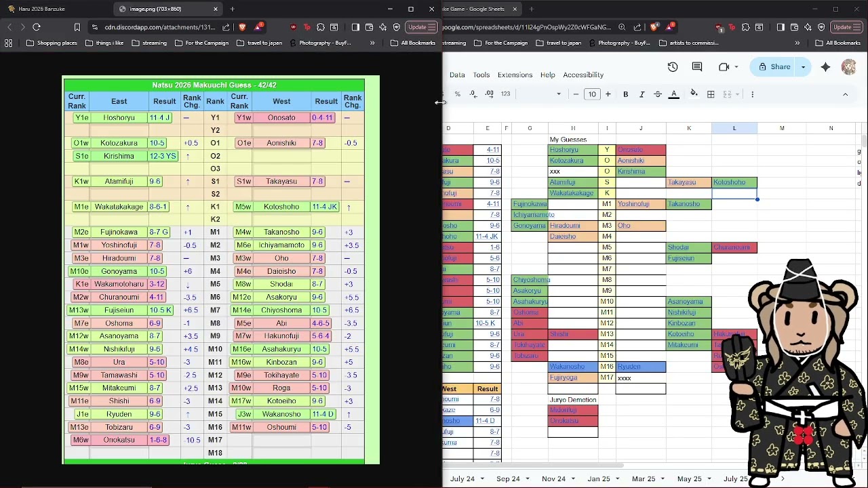Toggle bold formatting
The width and height of the screenshot is (868, 488).
pos(625,94)
